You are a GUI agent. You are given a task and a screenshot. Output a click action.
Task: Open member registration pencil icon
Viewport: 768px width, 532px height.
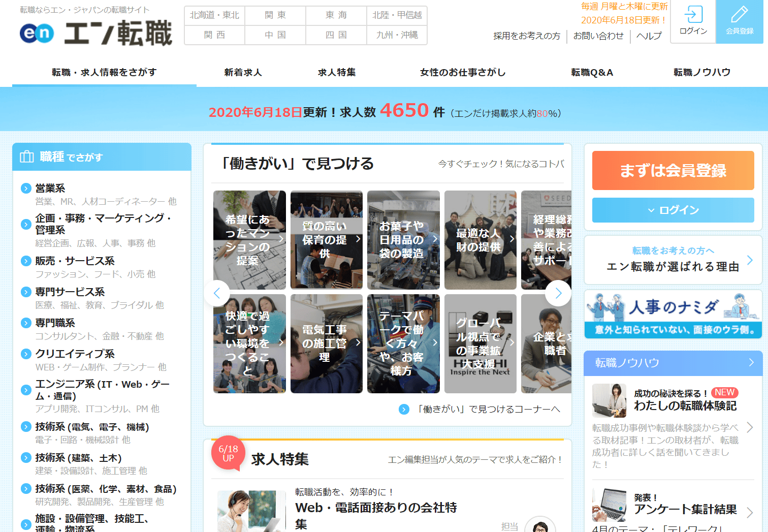pos(739,15)
